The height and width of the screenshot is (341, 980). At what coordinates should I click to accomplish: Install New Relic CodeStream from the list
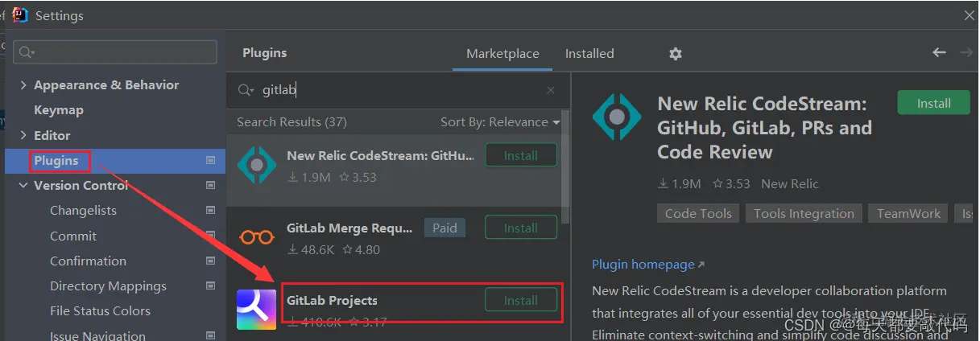pos(521,155)
